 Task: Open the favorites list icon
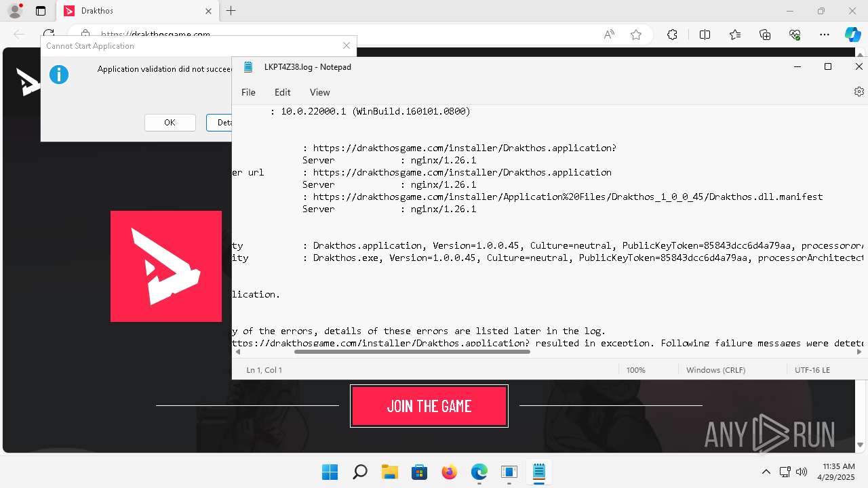pos(735,35)
